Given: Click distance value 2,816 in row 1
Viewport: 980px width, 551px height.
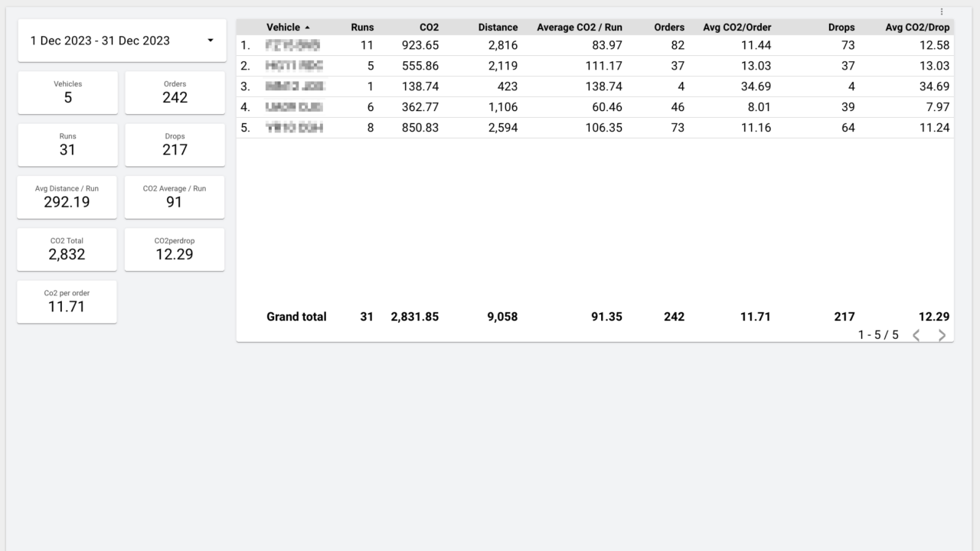Looking at the screenshot, I should [x=503, y=45].
